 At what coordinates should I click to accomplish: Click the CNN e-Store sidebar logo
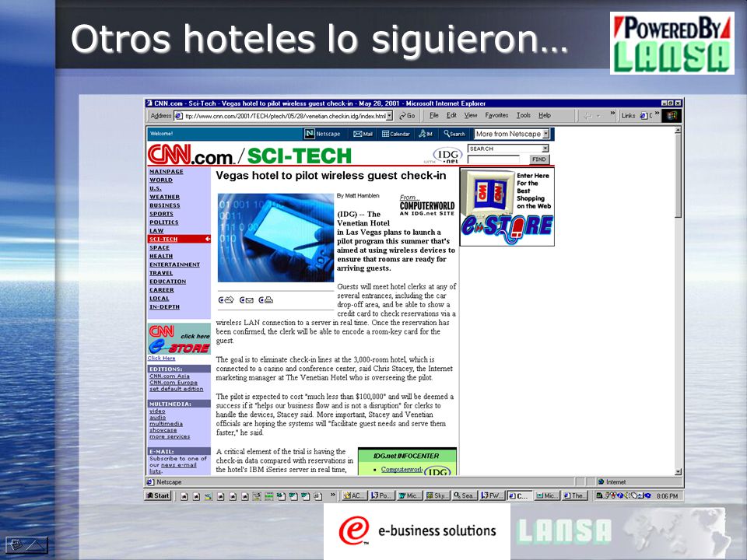[179, 339]
